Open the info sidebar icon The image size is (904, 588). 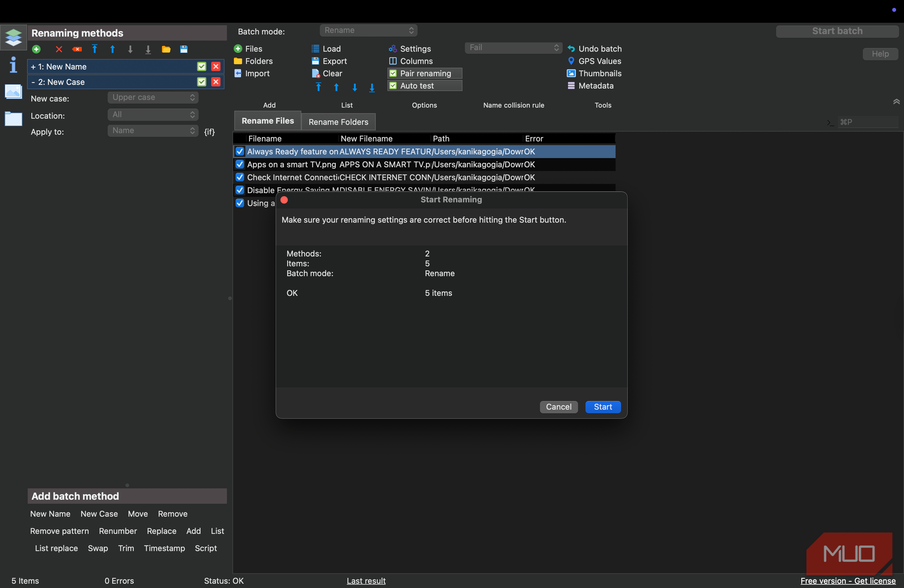14,65
